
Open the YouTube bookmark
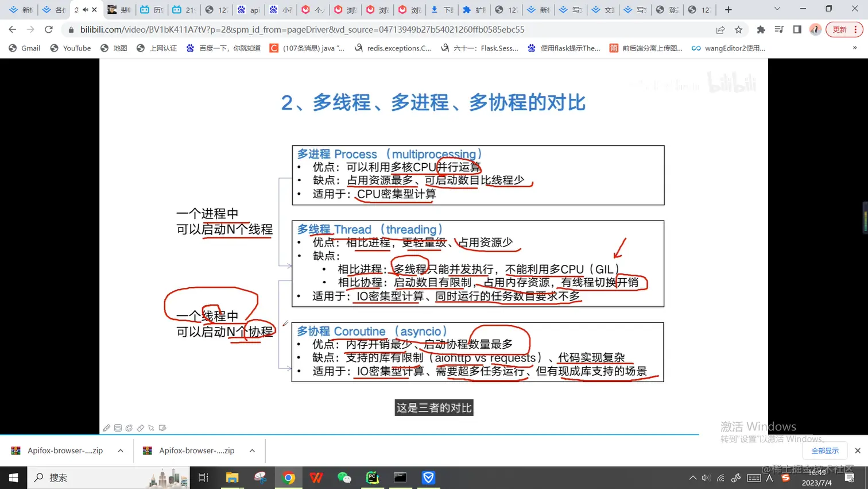[x=71, y=48]
